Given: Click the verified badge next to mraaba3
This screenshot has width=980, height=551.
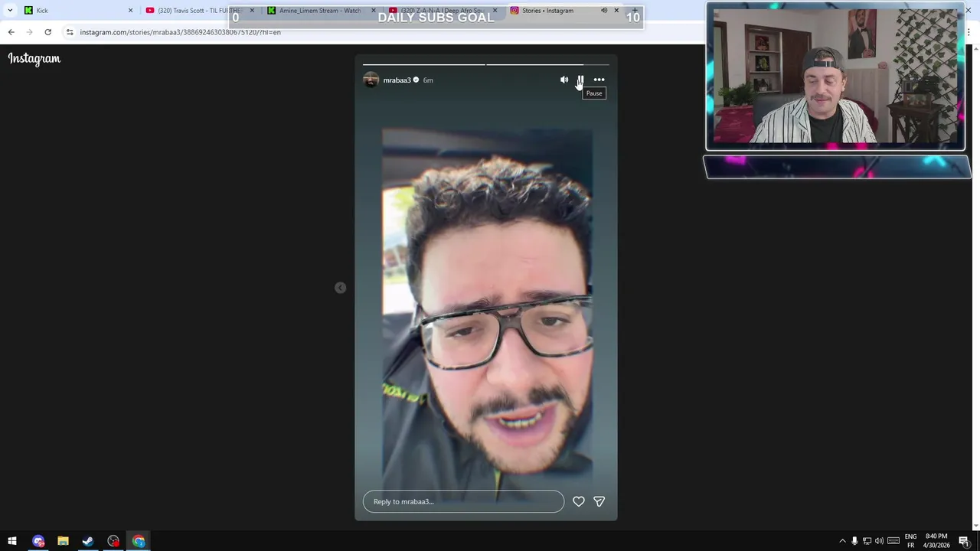Looking at the screenshot, I should (x=416, y=80).
